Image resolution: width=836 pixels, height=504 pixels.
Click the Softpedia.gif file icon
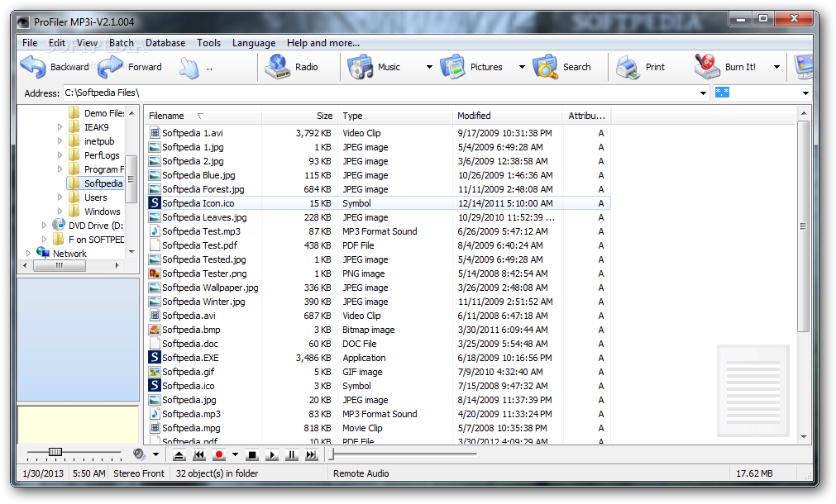coord(155,372)
